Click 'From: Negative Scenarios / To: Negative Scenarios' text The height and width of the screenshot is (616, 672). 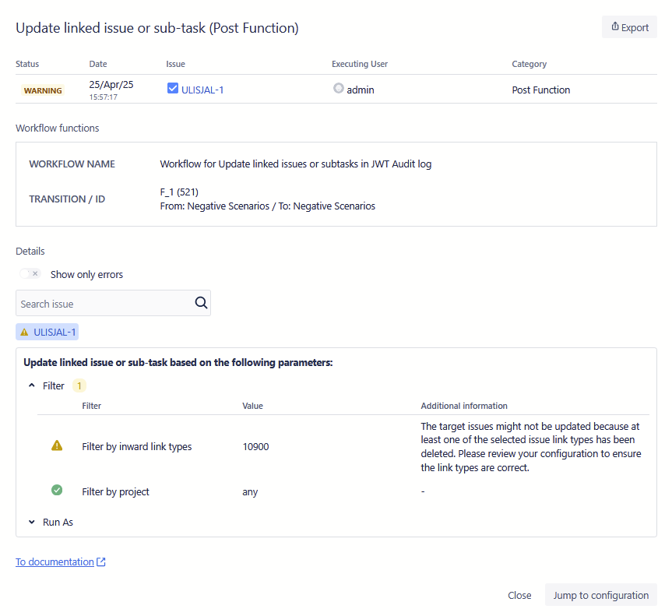(x=267, y=206)
